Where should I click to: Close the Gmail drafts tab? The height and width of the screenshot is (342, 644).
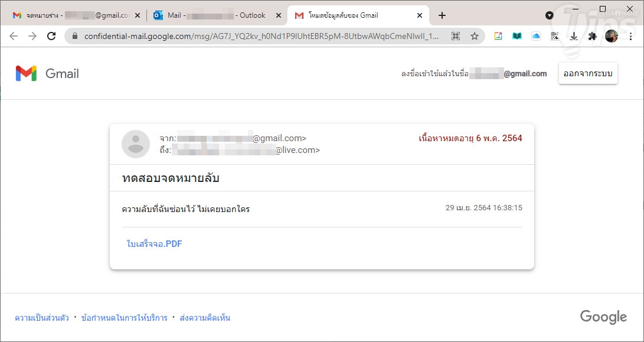[138, 15]
